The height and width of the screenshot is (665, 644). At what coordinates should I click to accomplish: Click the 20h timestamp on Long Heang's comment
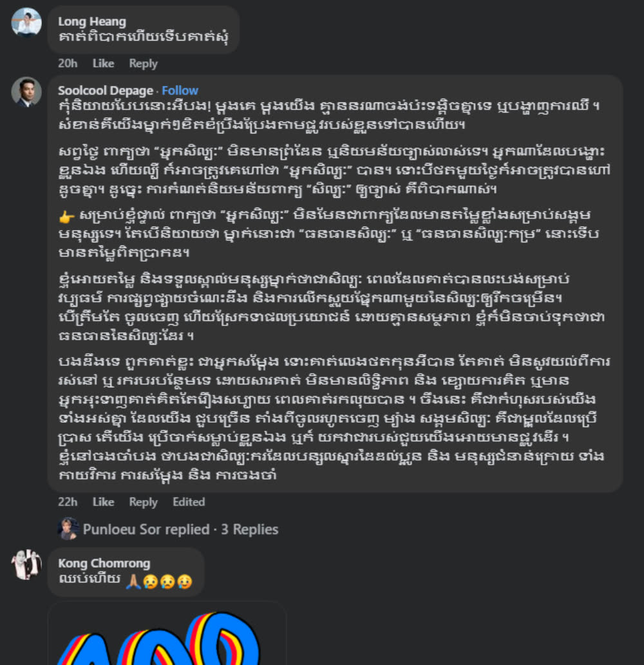68,63
